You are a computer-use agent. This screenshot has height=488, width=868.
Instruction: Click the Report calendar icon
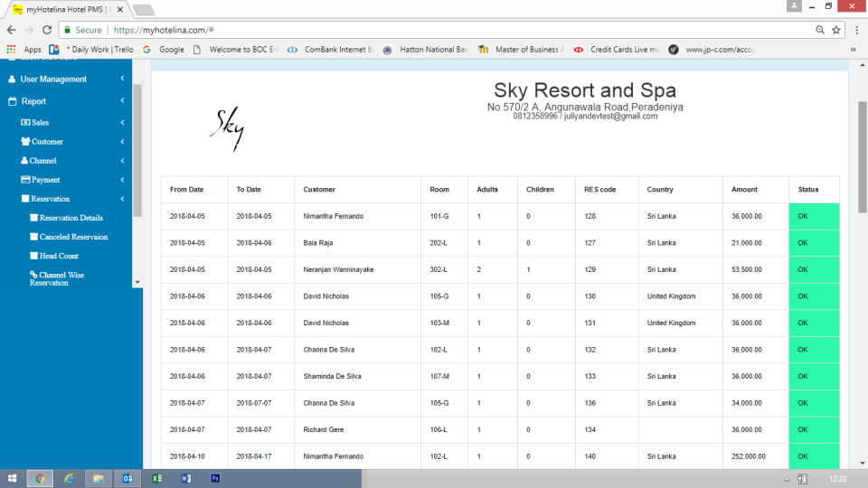pyautogui.click(x=13, y=101)
